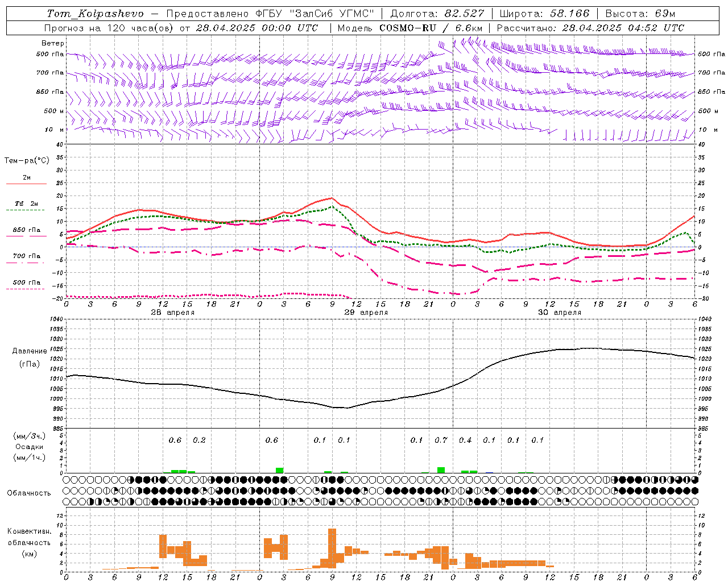Click the Td 2м legend entry
The height and width of the screenshot is (582, 728).
coord(27,203)
